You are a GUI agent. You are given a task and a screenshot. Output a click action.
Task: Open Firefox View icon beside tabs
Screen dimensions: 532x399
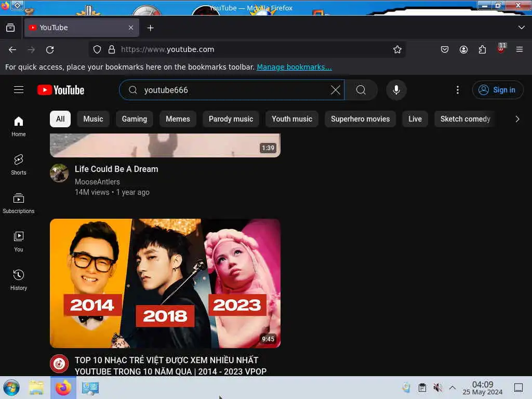(10, 28)
